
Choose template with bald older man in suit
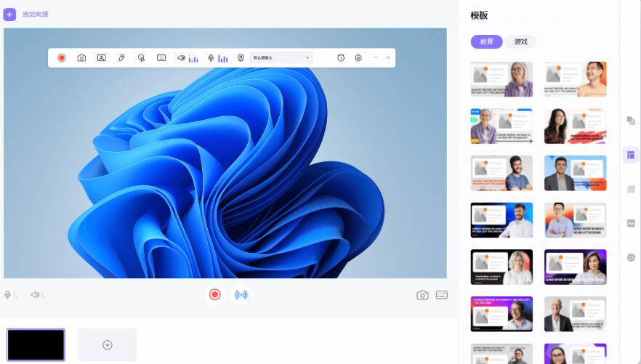[575, 314]
